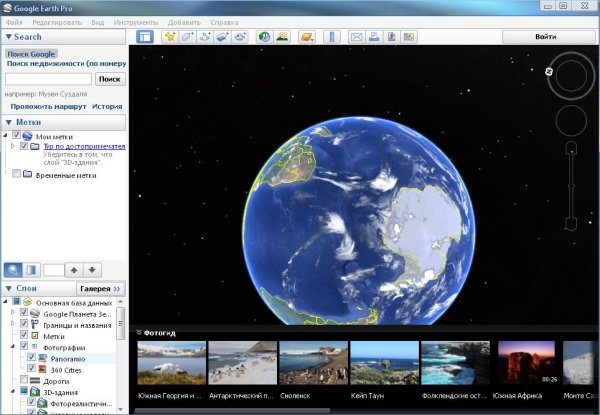Open the Файл menu

click(14, 23)
